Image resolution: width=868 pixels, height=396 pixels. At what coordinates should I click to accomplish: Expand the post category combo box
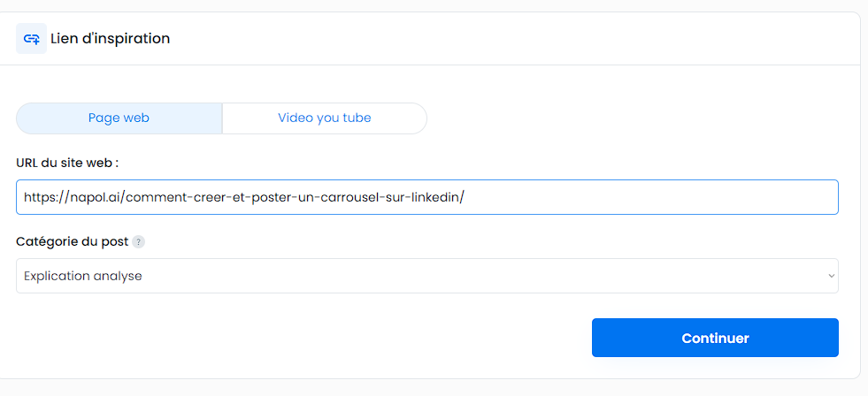click(426, 276)
